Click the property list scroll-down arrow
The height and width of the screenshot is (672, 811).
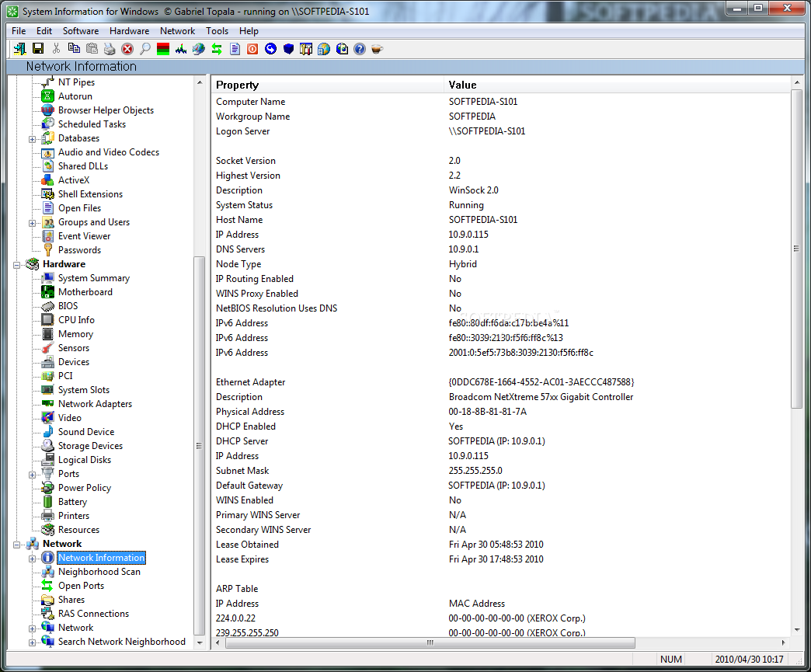coord(796,630)
